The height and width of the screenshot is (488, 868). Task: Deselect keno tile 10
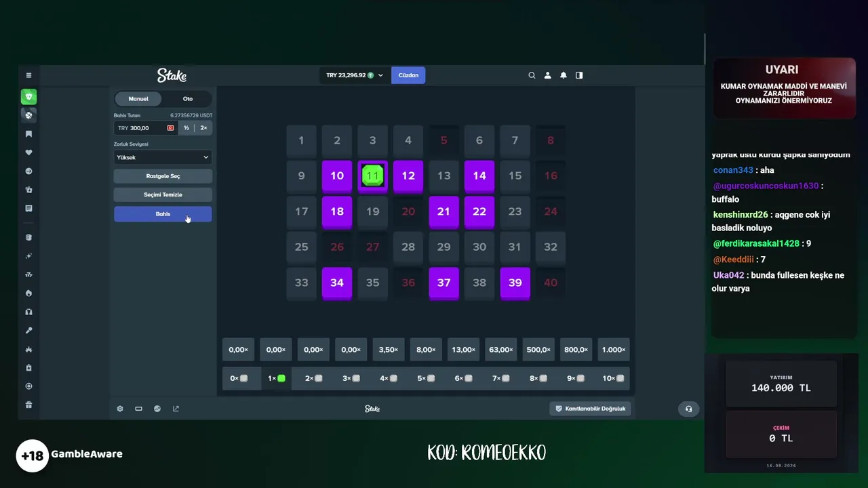click(x=337, y=176)
